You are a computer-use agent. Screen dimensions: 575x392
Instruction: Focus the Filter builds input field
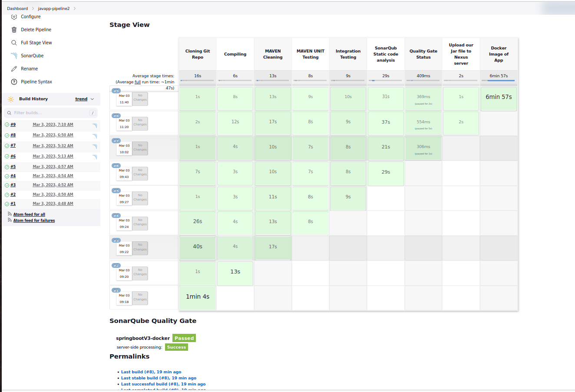pyautogui.click(x=51, y=113)
